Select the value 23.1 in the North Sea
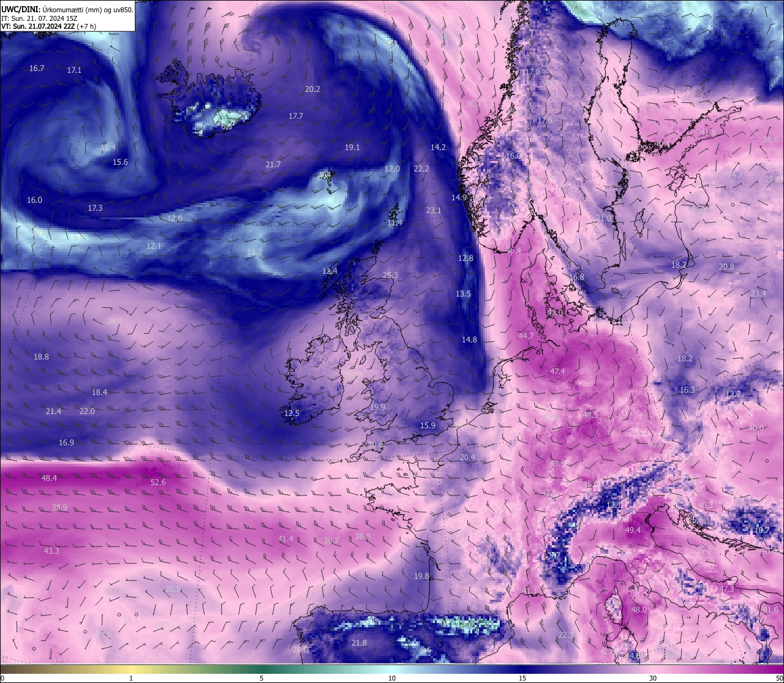This screenshot has width=784, height=683. [x=434, y=210]
